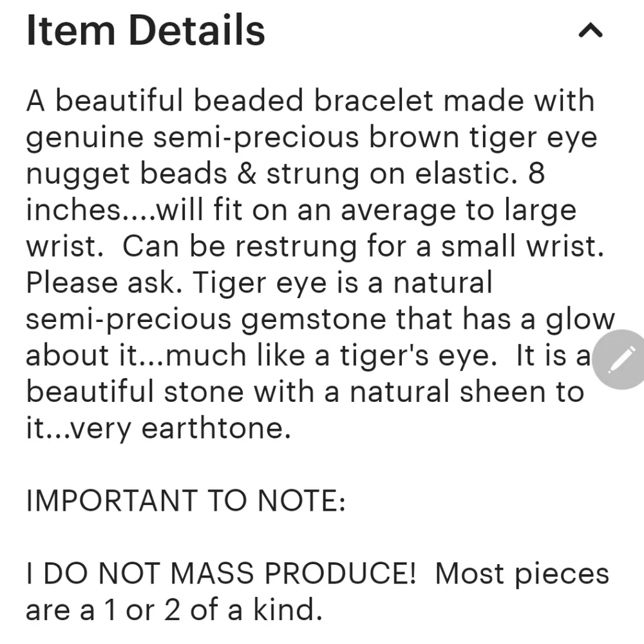Click the word "earthtone" in description

pyautogui.click(x=212, y=429)
